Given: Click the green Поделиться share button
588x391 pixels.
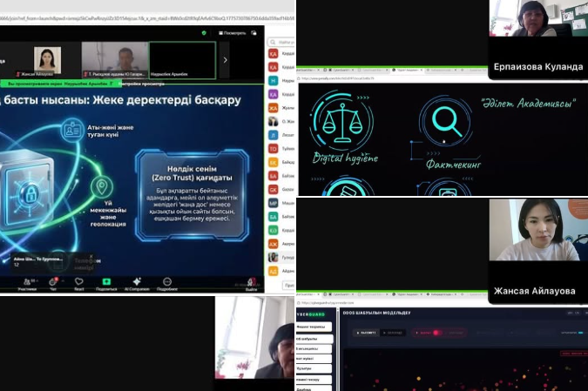Looking at the screenshot, I should click(106, 285).
